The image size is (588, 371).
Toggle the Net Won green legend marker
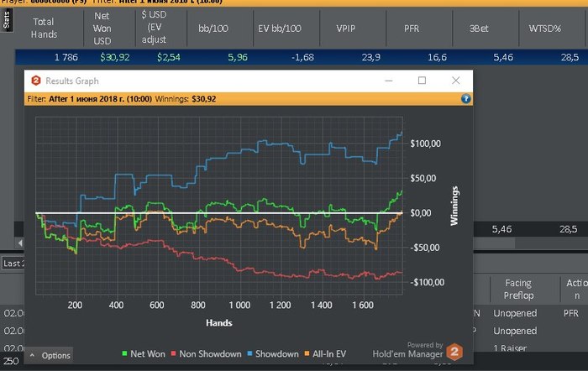(x=124, y=353)
